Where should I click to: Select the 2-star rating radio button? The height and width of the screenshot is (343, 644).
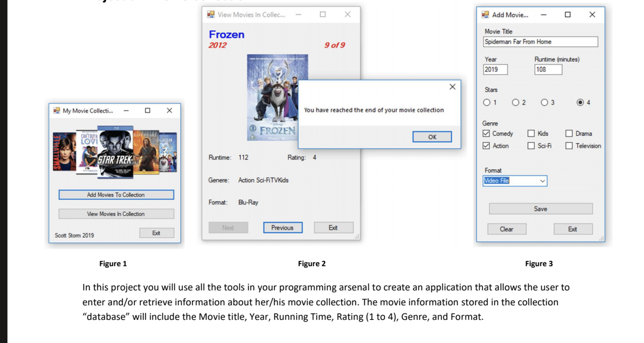click(x=516, y=102)
